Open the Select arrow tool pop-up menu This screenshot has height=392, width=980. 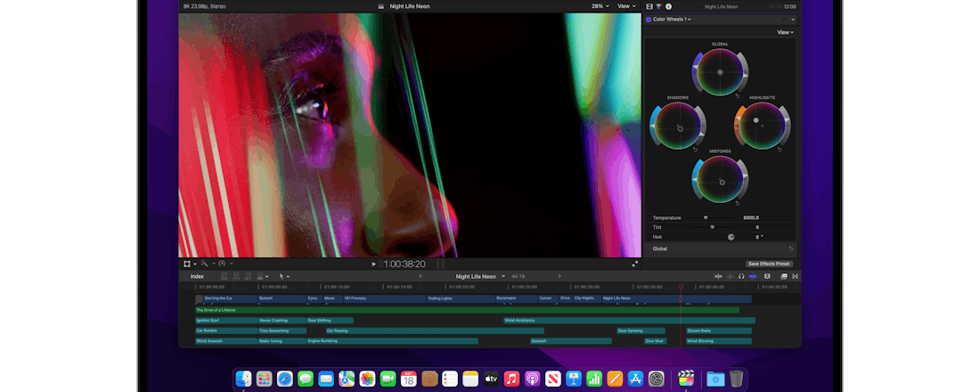click(283, 276)
